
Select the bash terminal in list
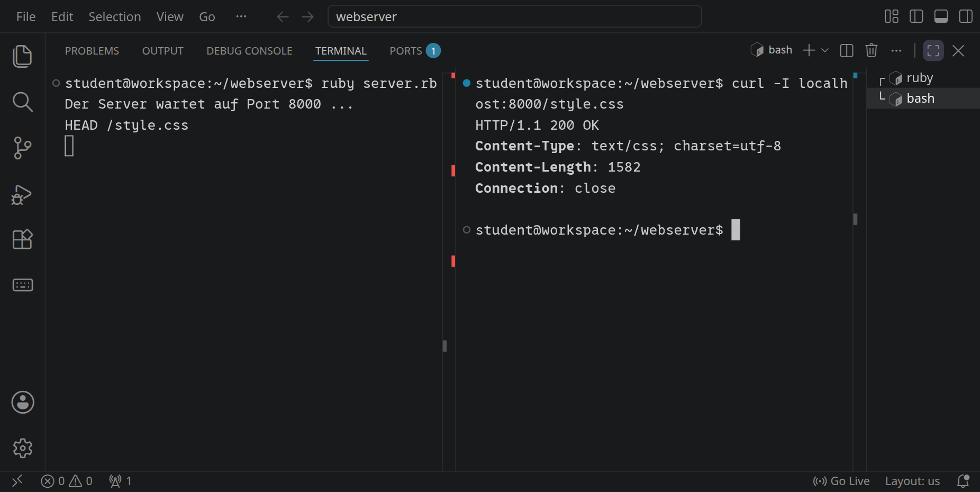923,99
